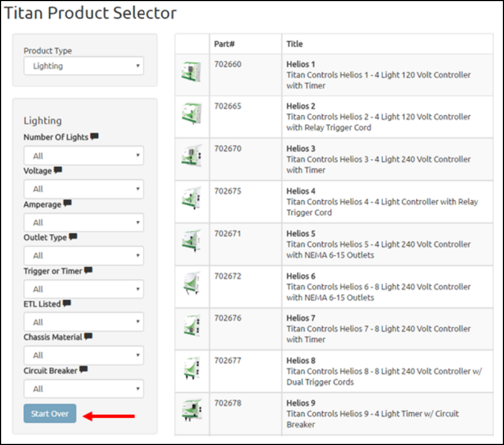Click part number 702678 cell
Image resolution: width=504 pixels, height=445 pixels.
click(228, 403)
